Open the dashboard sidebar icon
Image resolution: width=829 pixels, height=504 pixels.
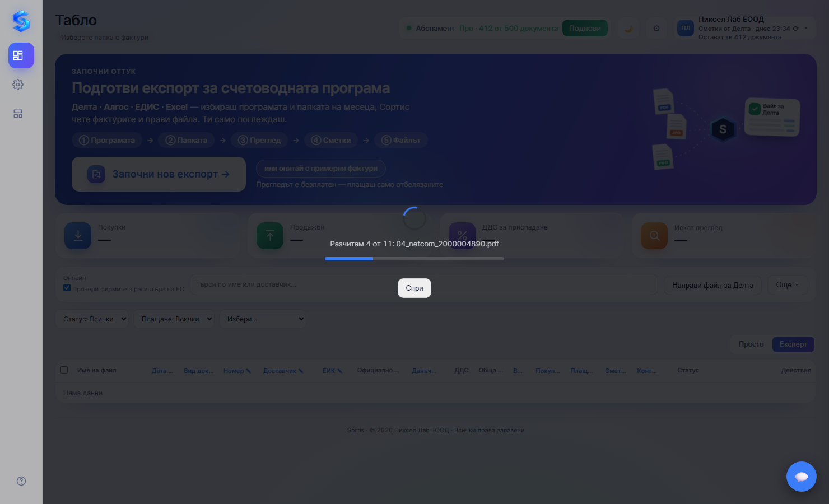point(21,55)
